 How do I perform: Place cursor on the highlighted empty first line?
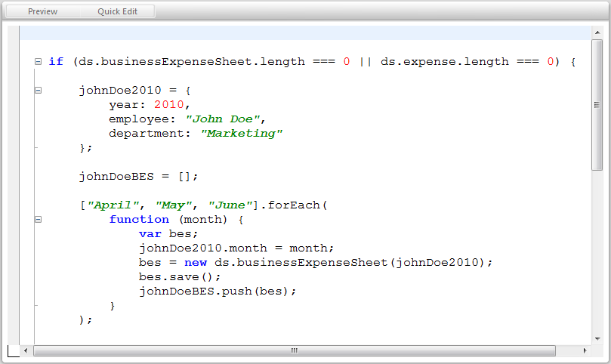point(302,32)
